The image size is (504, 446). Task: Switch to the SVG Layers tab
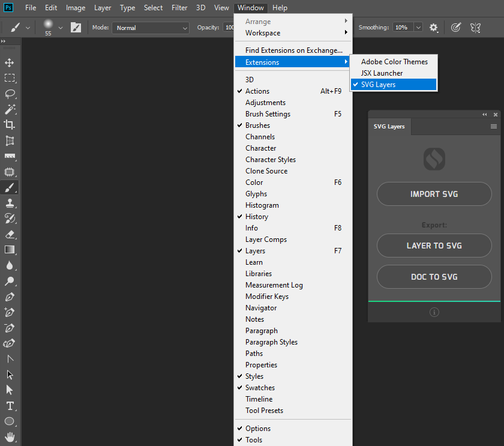389,127
